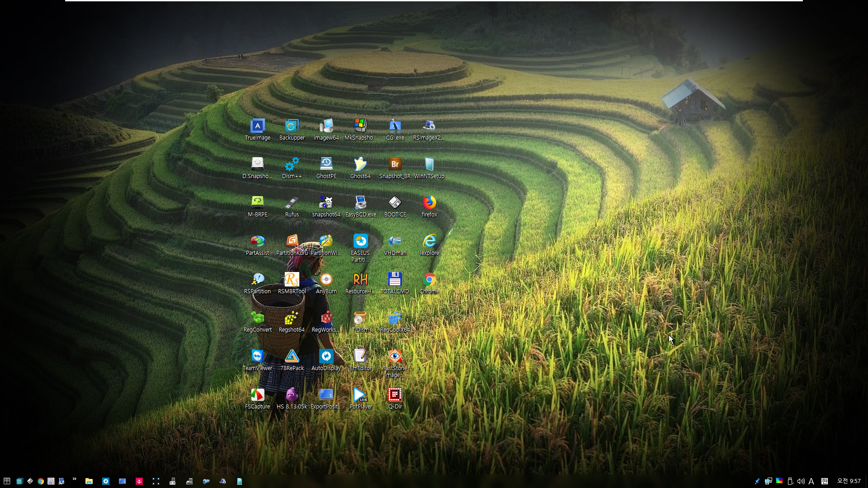Select the RSPartition desktop icon
This screenshot has width=868, height=488.
click(257, 283)
